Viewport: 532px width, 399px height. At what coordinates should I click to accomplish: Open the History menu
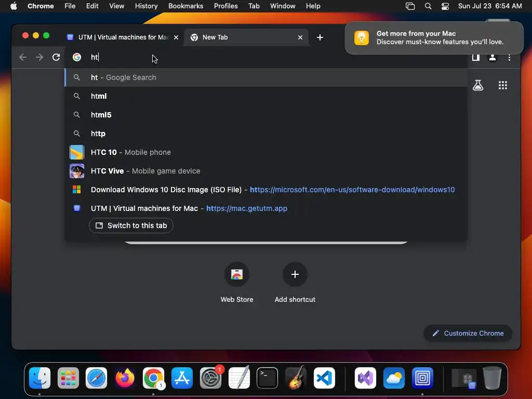click(x=146, y=6)
